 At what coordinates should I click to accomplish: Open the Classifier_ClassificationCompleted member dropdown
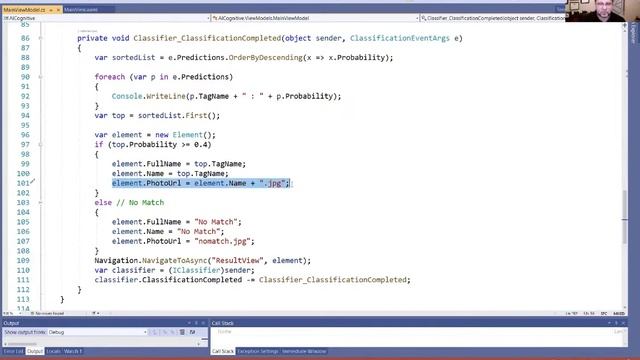click(x=492, y=18)
